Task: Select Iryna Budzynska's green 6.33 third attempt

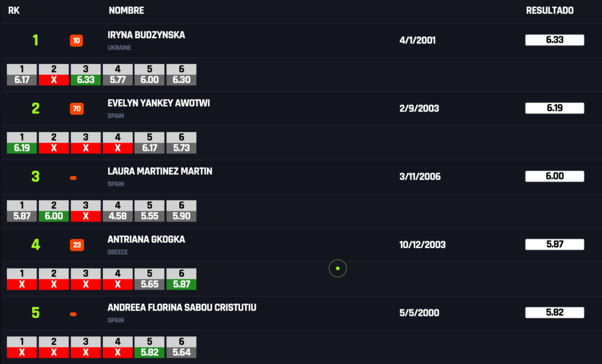Action: [86, 79]
